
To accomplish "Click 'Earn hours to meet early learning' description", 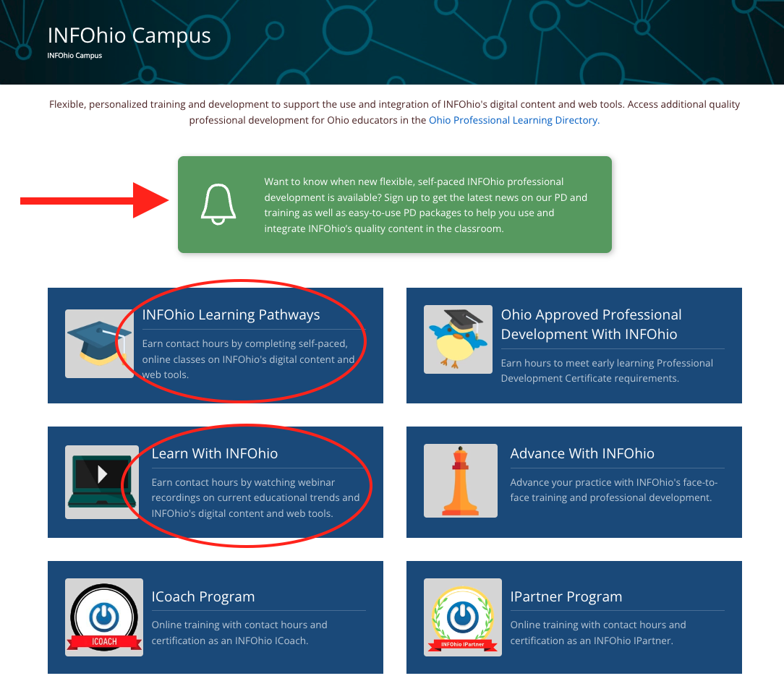I will pos(607,371).
